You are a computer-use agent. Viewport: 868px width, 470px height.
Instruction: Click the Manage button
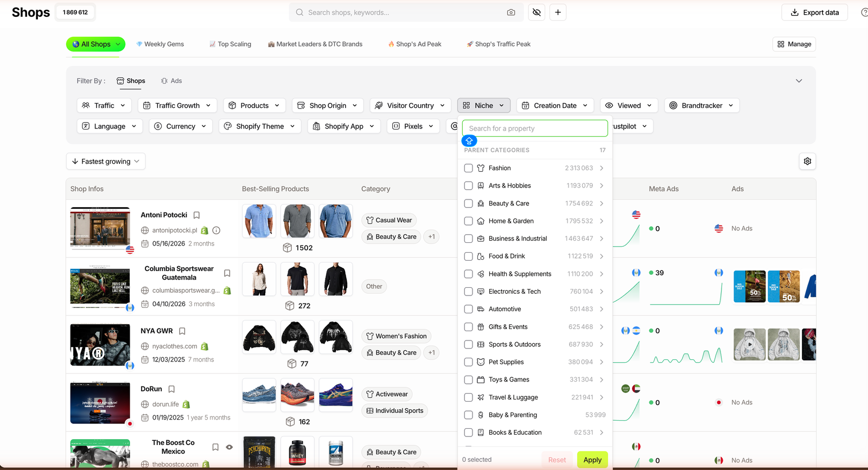[794, 44]
